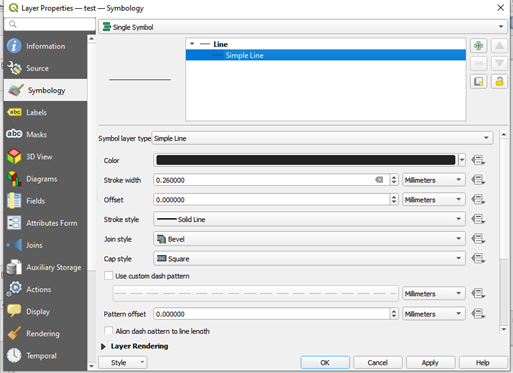Change the Pattern offset unit dropdown
The image size is (513, 373).
click(434, 314)
